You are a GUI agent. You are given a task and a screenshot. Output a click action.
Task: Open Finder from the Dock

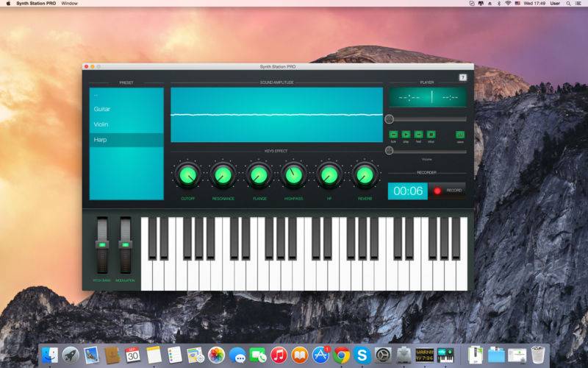pos(50,355)
